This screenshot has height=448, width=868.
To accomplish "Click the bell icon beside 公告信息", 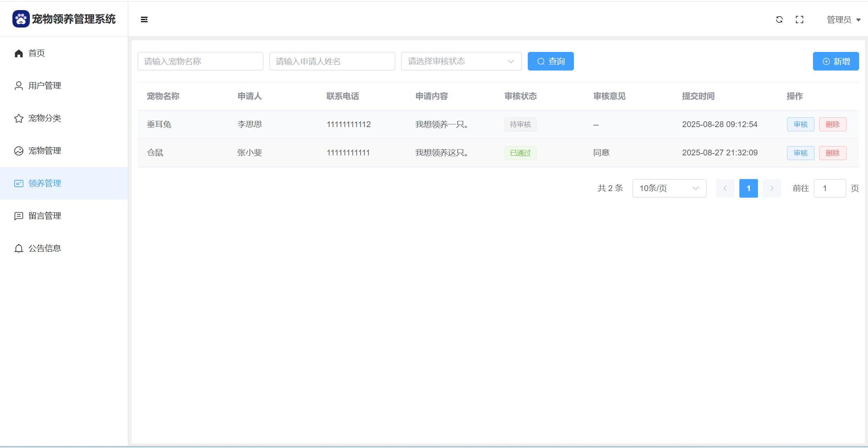I will (x=19, y=248).
